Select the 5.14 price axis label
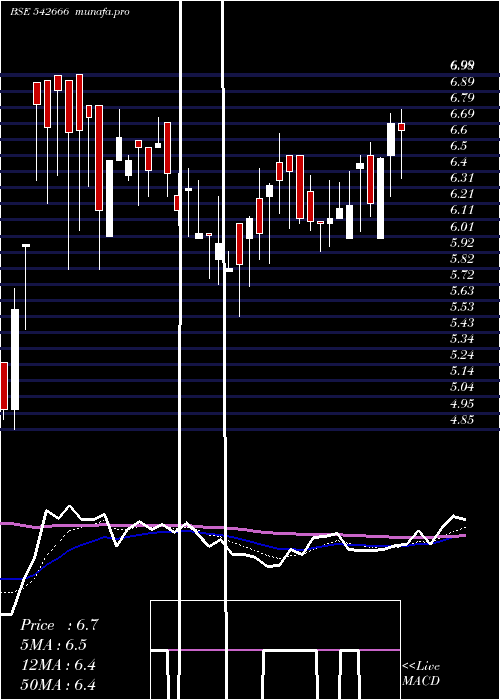Image resolution: width=500 pixels, height=700 pixels. (x=462, y=371)
